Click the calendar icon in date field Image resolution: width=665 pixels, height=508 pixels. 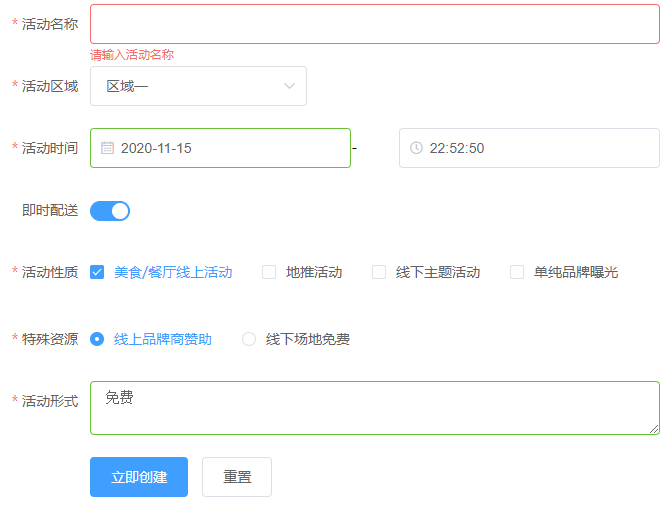pos(107,148)
